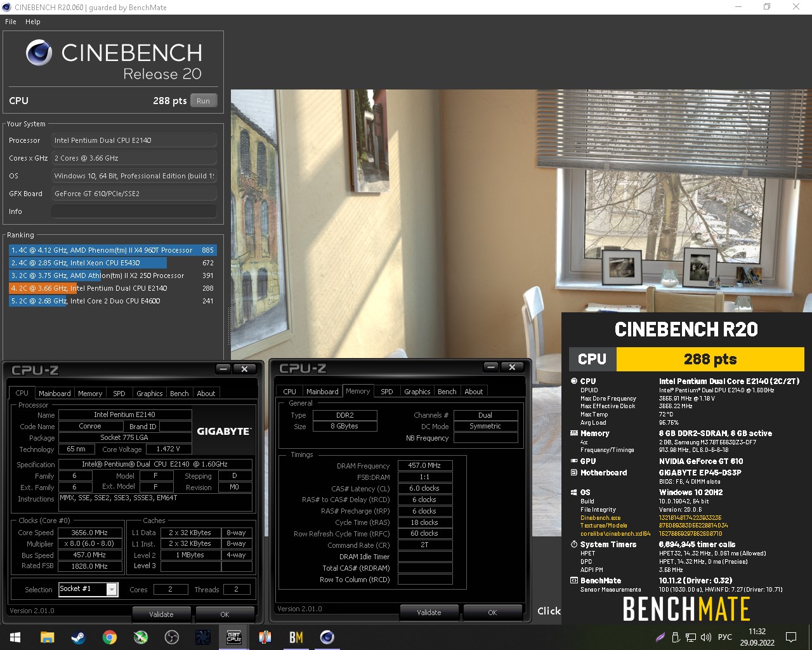Switch to Mainboard tab in left CPU-Z

pos(55,394)
